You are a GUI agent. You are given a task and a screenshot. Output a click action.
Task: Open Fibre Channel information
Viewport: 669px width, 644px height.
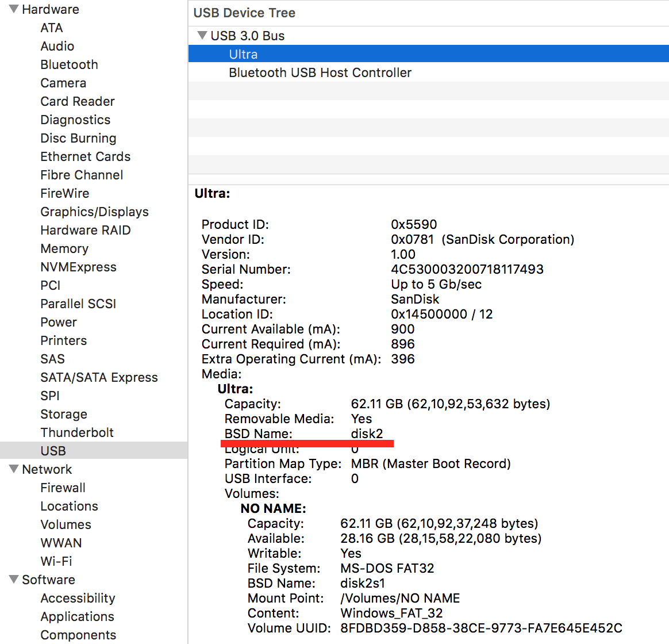82,175
